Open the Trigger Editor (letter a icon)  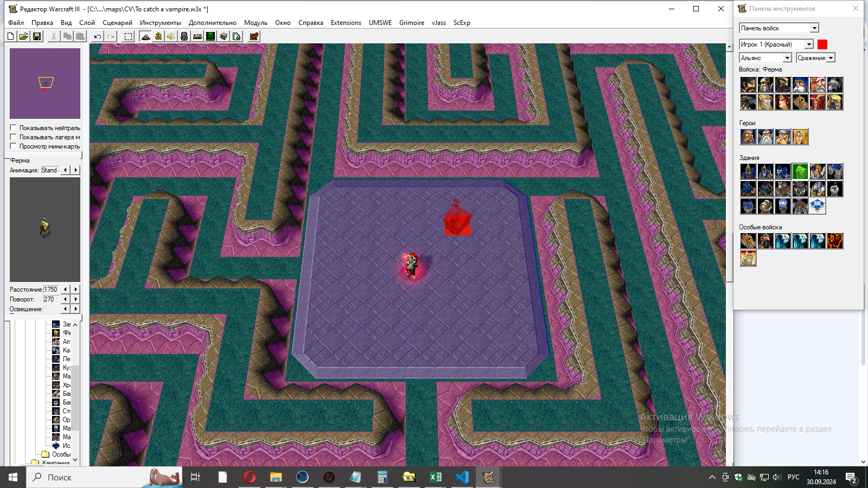[x=158, y=36]
